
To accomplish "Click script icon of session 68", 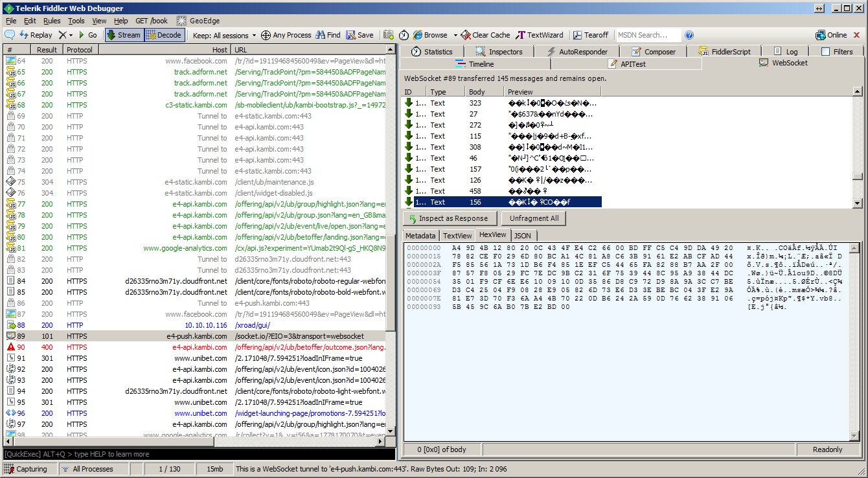I will tap(11, 105).
